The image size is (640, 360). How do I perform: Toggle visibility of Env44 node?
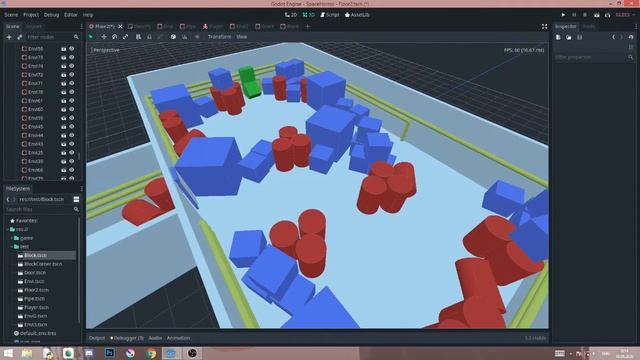point(72,136)
